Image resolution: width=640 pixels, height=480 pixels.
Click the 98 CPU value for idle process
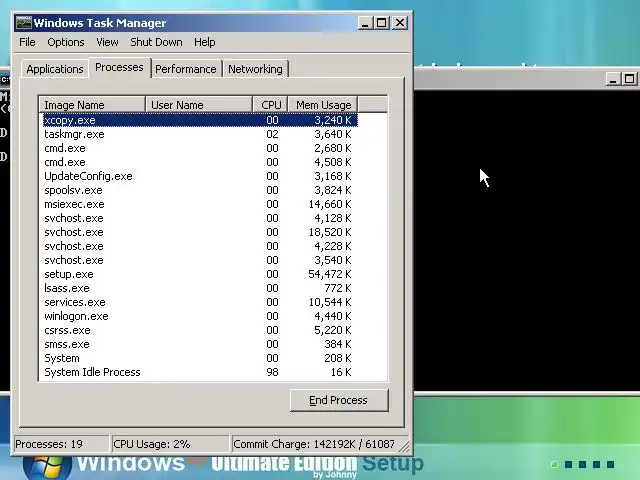click(272, 372)
